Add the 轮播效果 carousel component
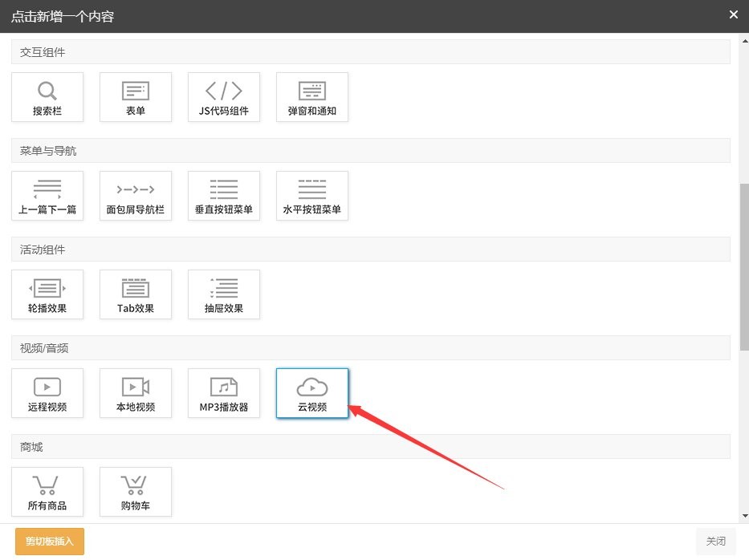 pos(47,294)
